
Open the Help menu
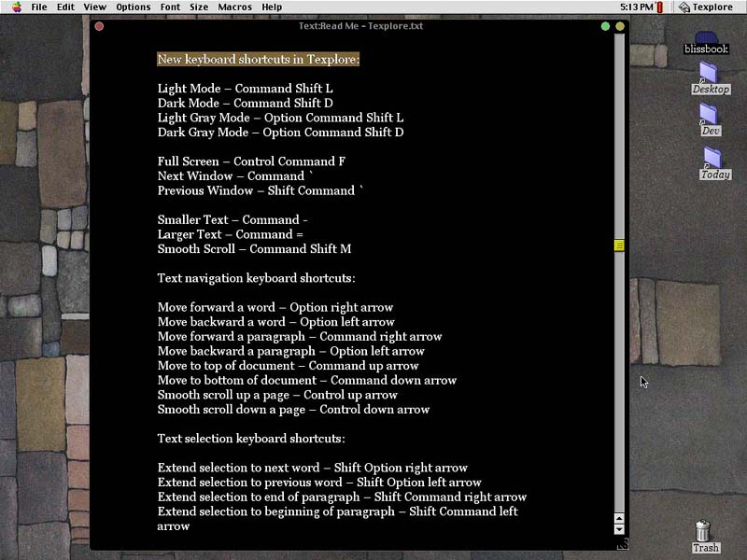point(272,7)
